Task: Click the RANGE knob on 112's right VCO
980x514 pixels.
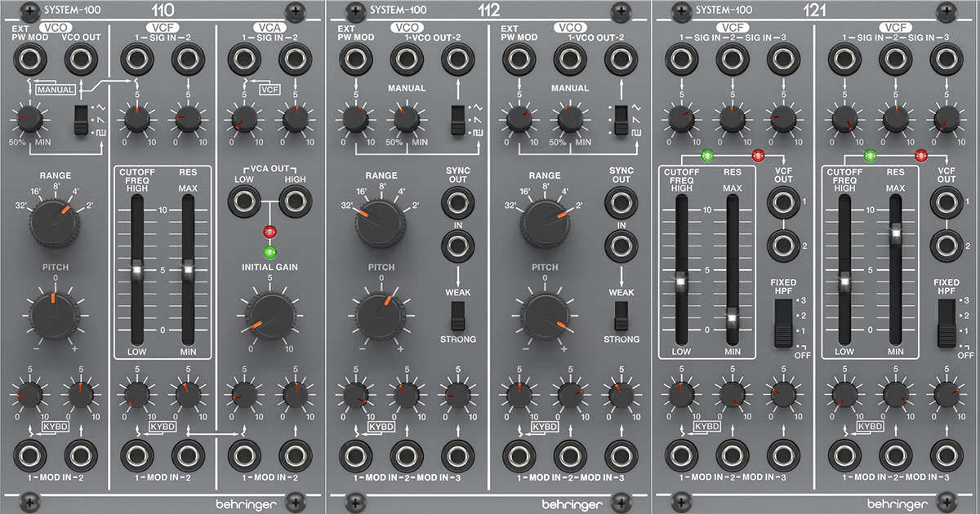Action: pos(545,222)
